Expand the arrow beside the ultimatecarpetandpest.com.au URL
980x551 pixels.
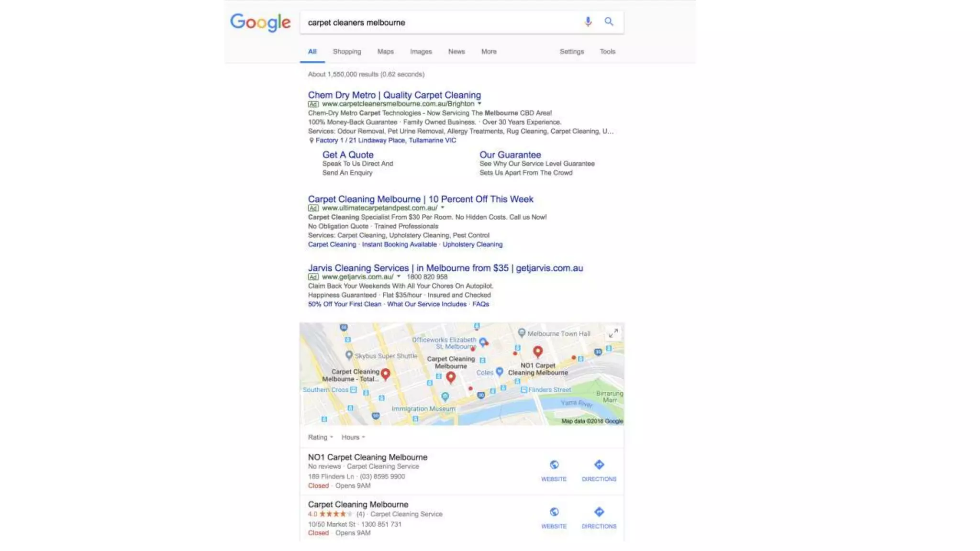(443, 208)
